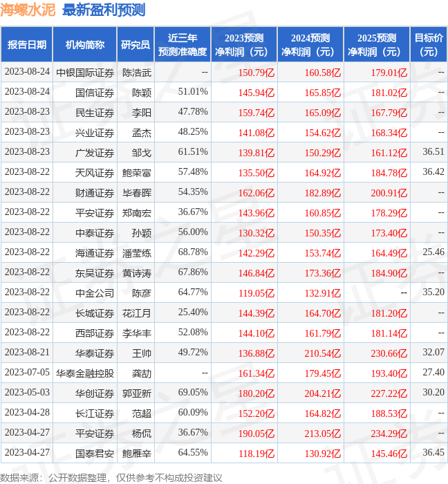Click the 数据来源 footer note
This screenshot has width=448, height=484.
click(x=111, y=478)
